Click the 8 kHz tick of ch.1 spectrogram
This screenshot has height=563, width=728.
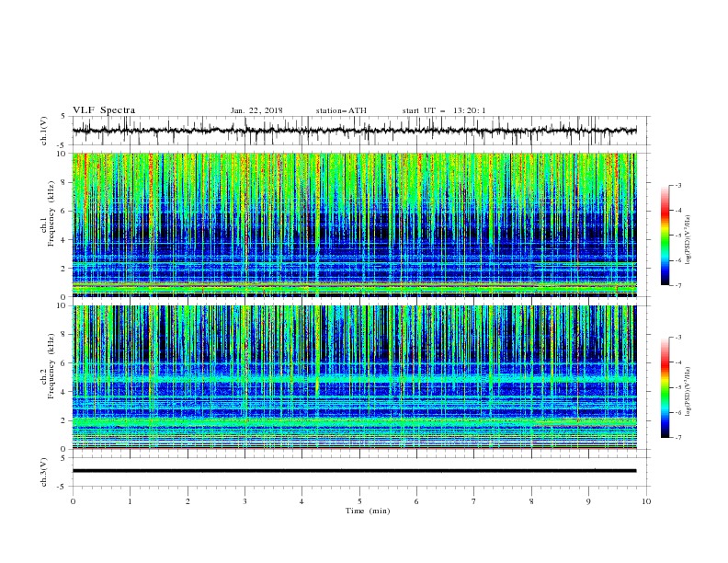pyautogui.click(x=63, y=182)
